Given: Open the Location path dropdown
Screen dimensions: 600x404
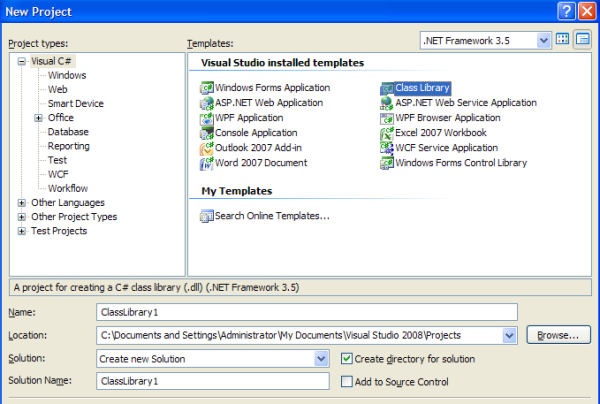Looking at the screenshot, I should click(509, 336).
